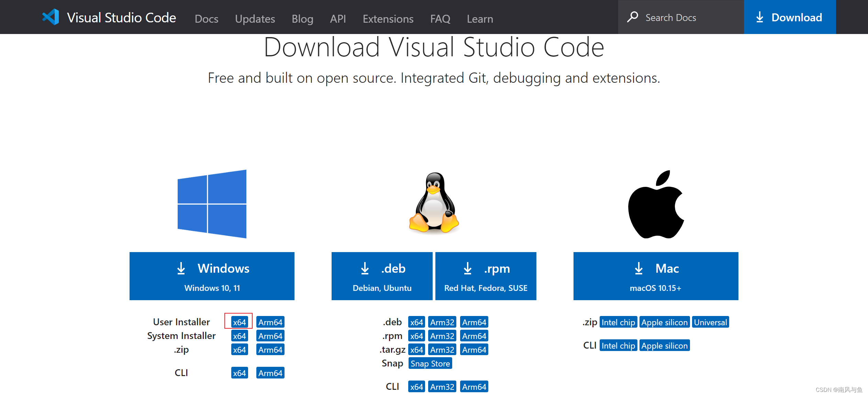Click the download arrow on the Windows button
The image size is (868, 396).
point(181,269)
